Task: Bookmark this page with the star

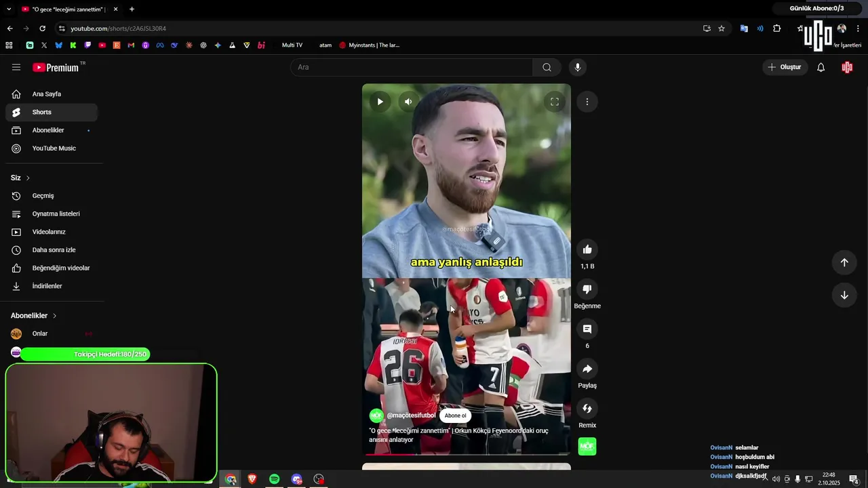Action: click(x=722, y=28)
